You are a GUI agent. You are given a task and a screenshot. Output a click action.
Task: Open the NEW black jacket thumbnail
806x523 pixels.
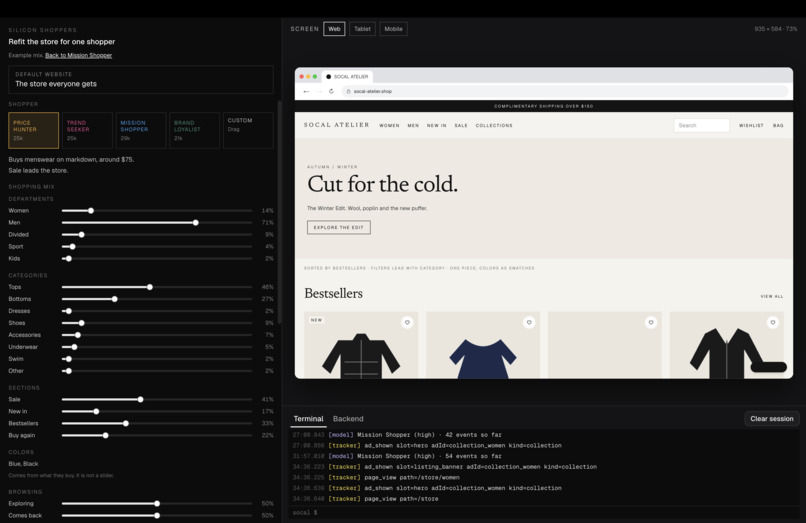361,346
